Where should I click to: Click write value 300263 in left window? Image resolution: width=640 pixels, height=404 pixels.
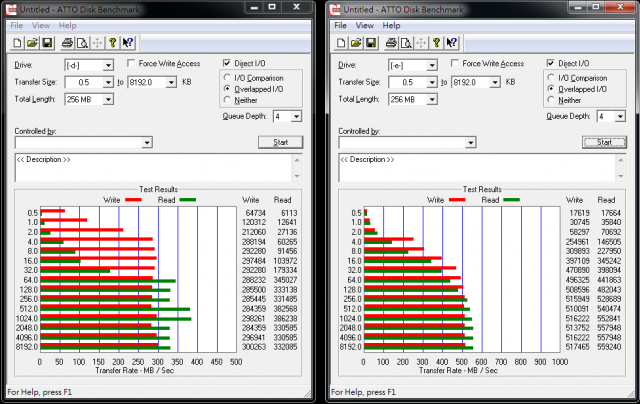point(256,347)
